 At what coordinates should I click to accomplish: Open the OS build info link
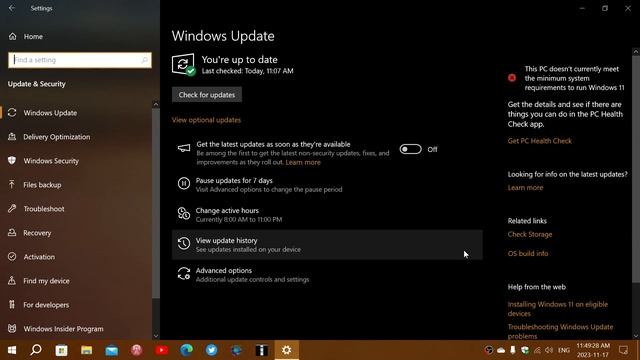click(x=528, y=253)
